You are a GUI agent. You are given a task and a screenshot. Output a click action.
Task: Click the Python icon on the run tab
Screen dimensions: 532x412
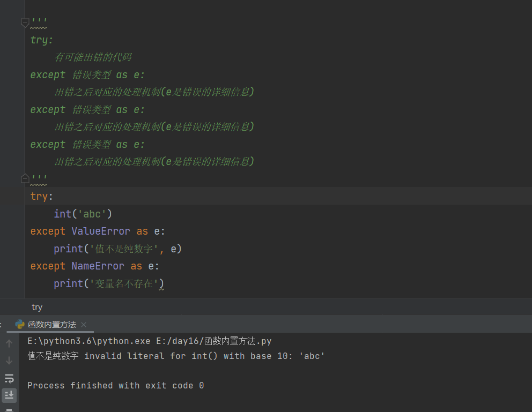point(20,324)
